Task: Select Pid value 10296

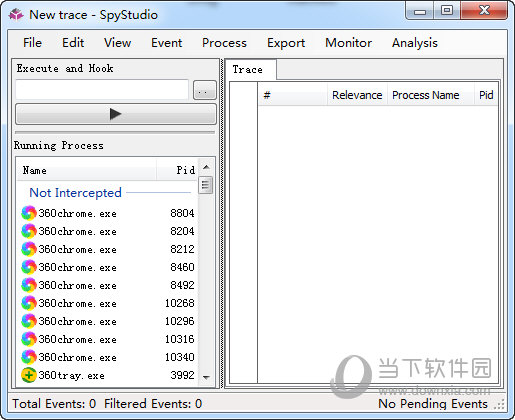Action: click(x=180, y=321)
